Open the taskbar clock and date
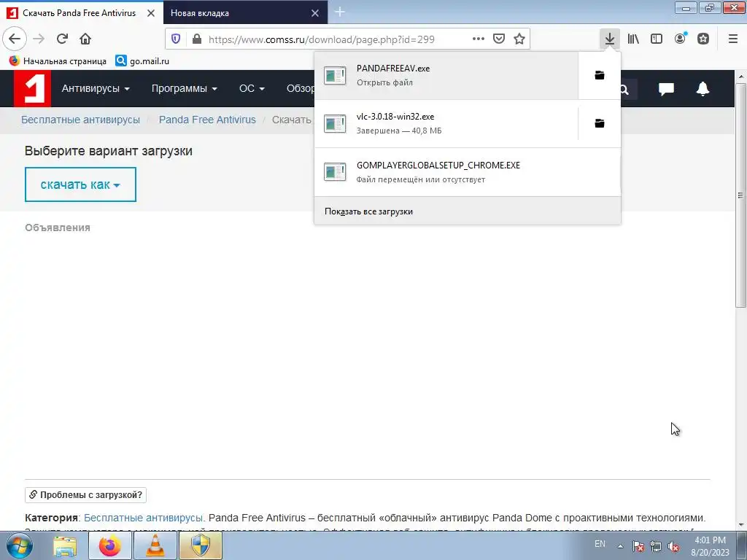This screenshot has height=560, width=747. pos(710,546)
